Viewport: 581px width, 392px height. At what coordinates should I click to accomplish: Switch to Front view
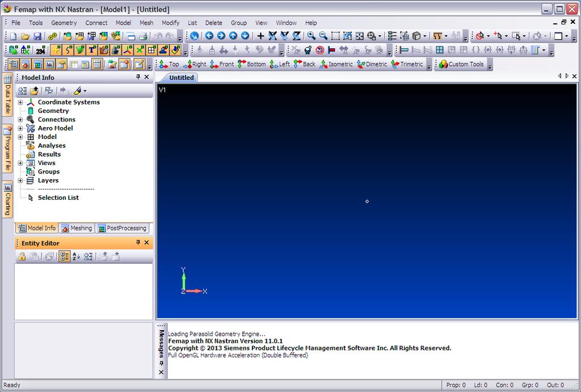pyautogui.click(x=222, y=64)
